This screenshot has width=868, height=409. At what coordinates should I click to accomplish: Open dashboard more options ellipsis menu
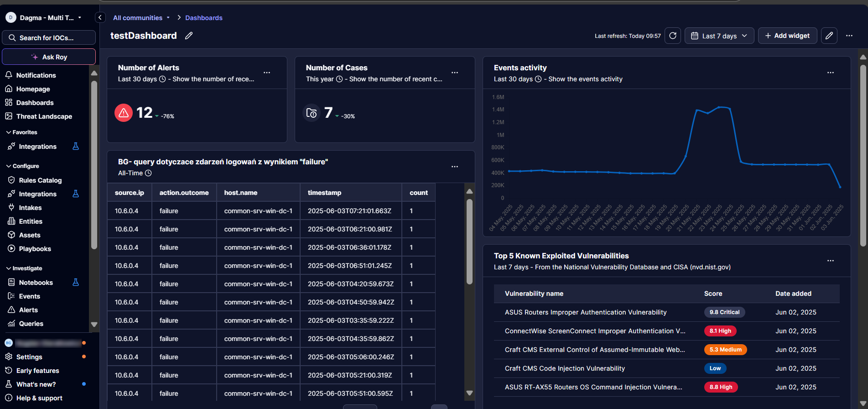(x=849, y=36)
